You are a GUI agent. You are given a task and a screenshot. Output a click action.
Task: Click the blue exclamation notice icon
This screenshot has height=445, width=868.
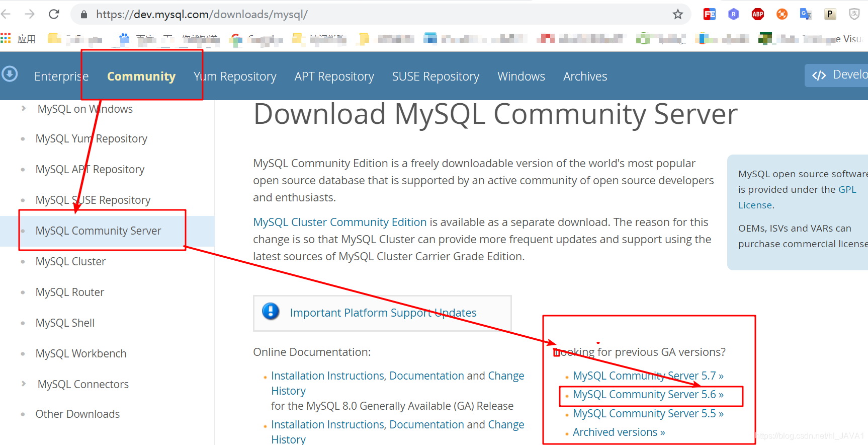271,312
